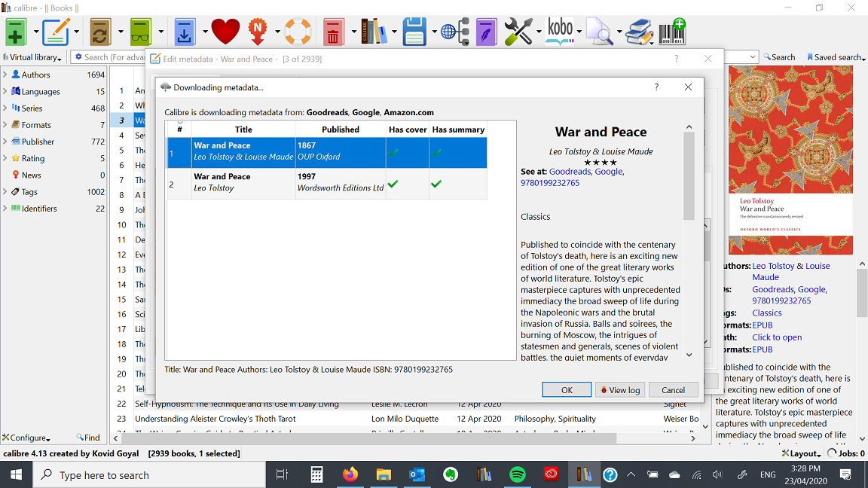The width and height of the screenshot is (868, 488).
Task: Sort results by the Published column header
Action: pyautogui.click(x=341, y=129)
